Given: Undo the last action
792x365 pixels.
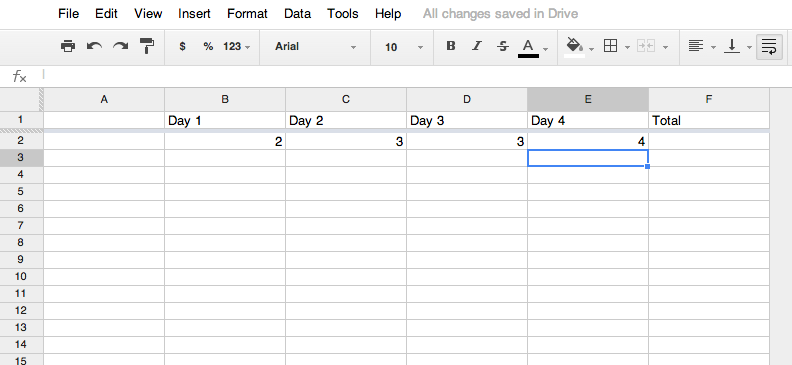Looking at the screenshot, I should pyautogui.click(x=94, y=46).
